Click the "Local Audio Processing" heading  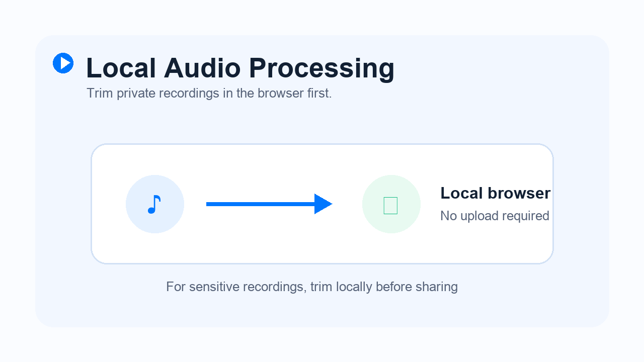click(x=240, y=68)
